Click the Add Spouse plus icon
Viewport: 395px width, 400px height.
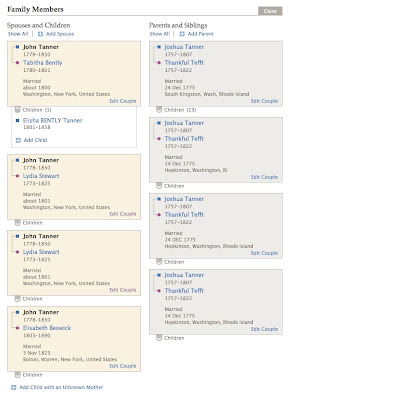tap(40, 34)
